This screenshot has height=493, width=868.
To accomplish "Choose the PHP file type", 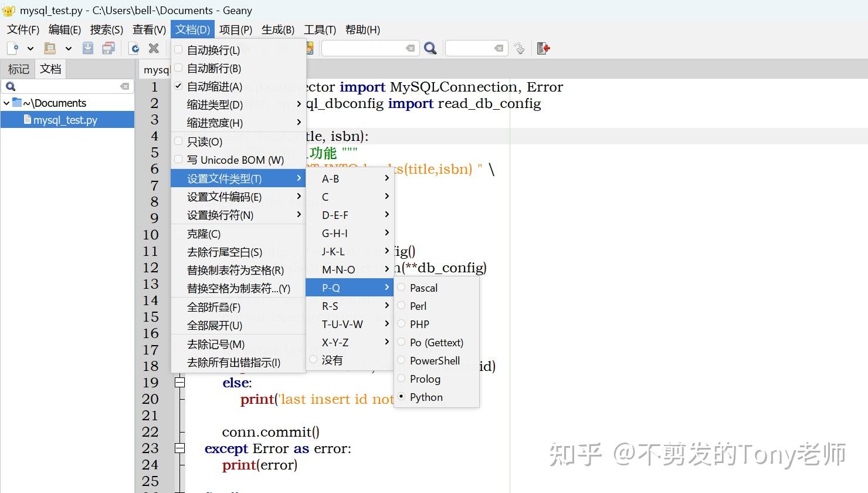I will 436,324.
